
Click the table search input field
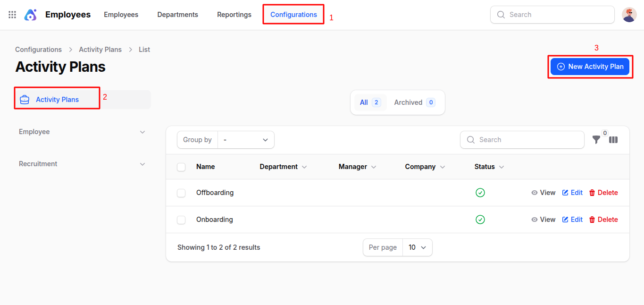pos(522,140)
